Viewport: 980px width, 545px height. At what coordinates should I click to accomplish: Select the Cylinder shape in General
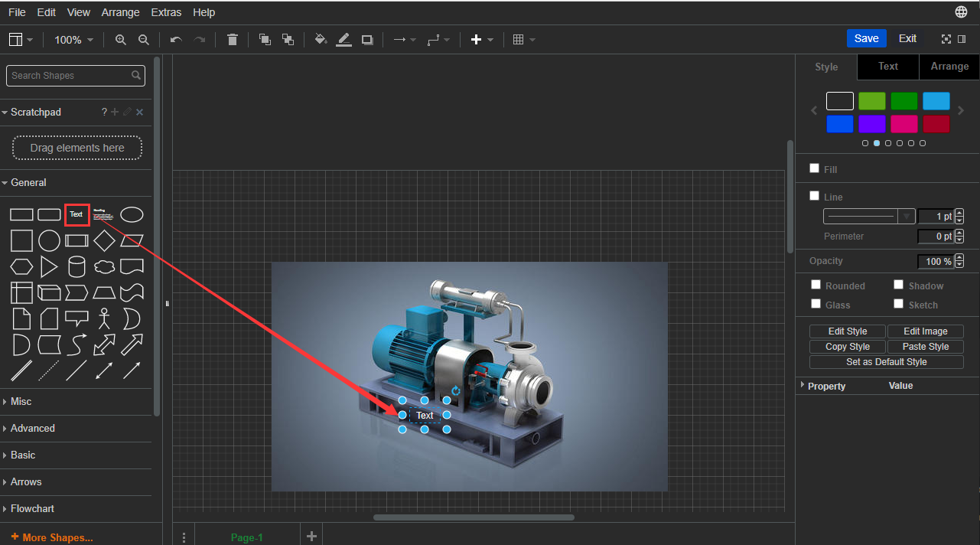(77, 267)
